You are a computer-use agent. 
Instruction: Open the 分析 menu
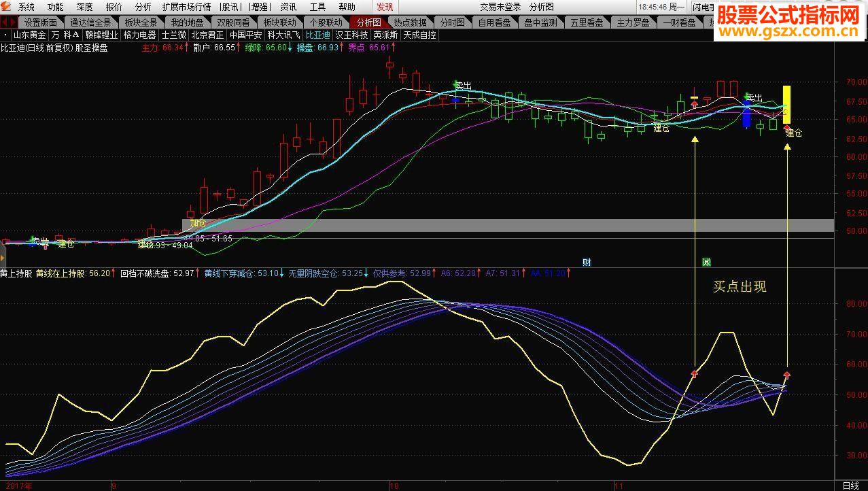coord(143,7)
